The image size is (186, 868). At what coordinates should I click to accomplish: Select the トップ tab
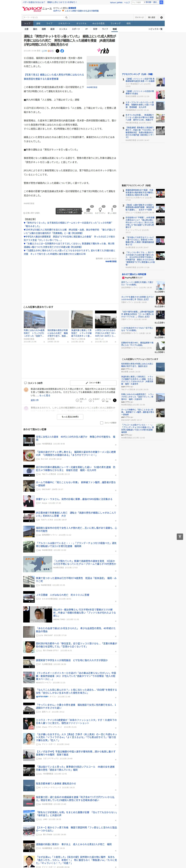click(27, 24)
